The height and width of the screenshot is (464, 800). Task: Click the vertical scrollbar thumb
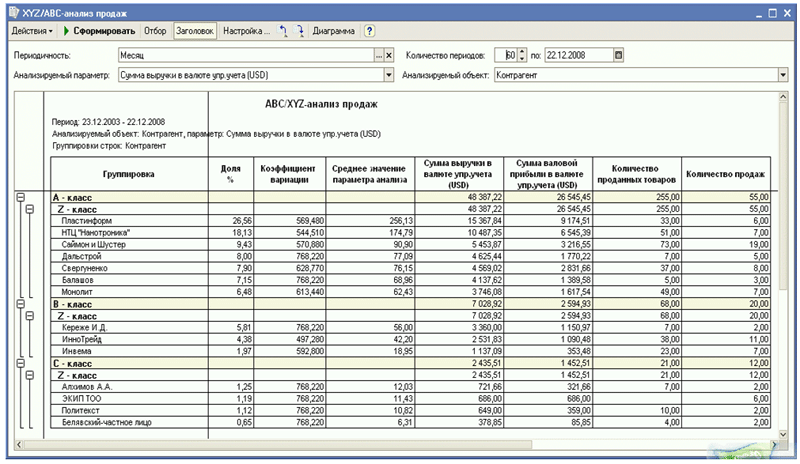(783, 194)
